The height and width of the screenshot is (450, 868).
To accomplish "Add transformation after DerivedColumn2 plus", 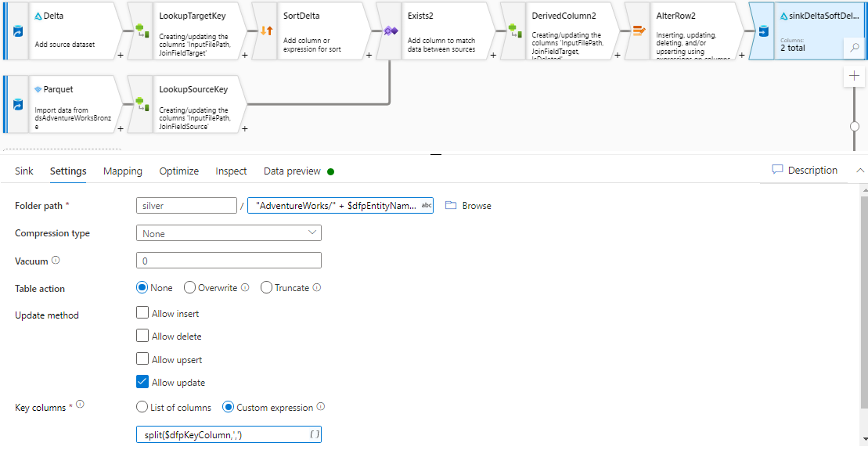I will point(618,56).
